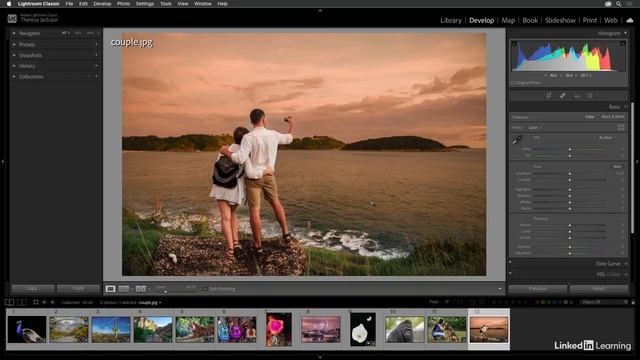This screenshot has width=640, height=360.
Task: Select Color treatment
Action: pos(590,117)
